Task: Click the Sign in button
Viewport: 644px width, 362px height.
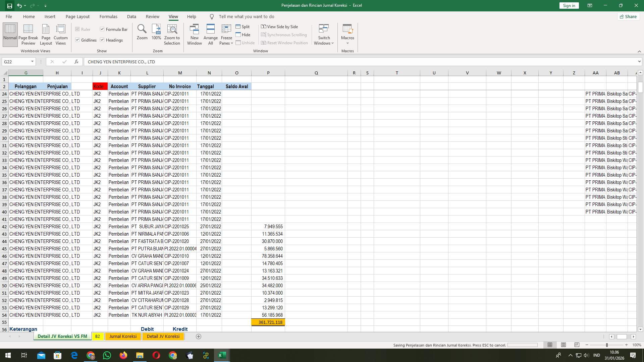Action: (569, 5)
